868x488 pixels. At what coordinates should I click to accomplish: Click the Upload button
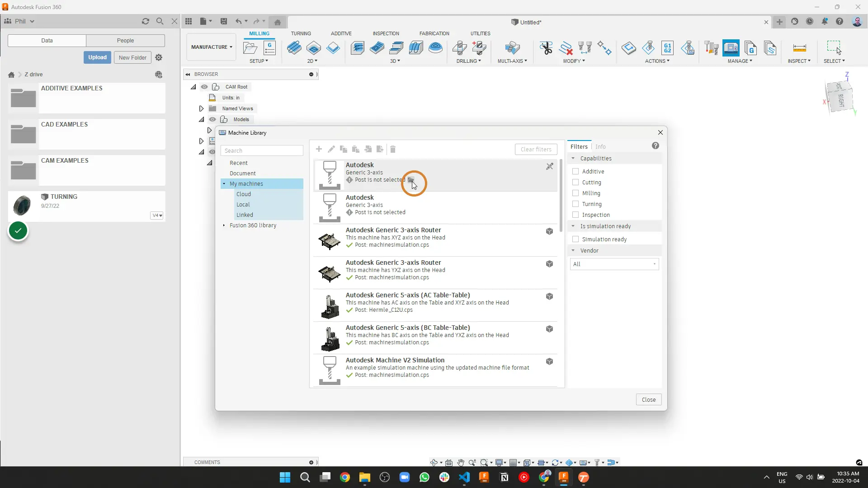(97, 57)
